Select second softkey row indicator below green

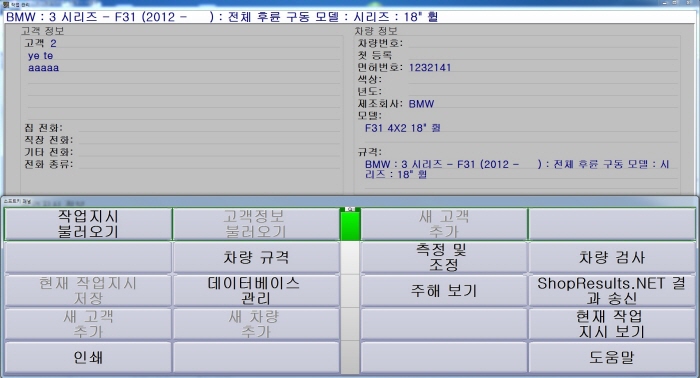point(350,258)
